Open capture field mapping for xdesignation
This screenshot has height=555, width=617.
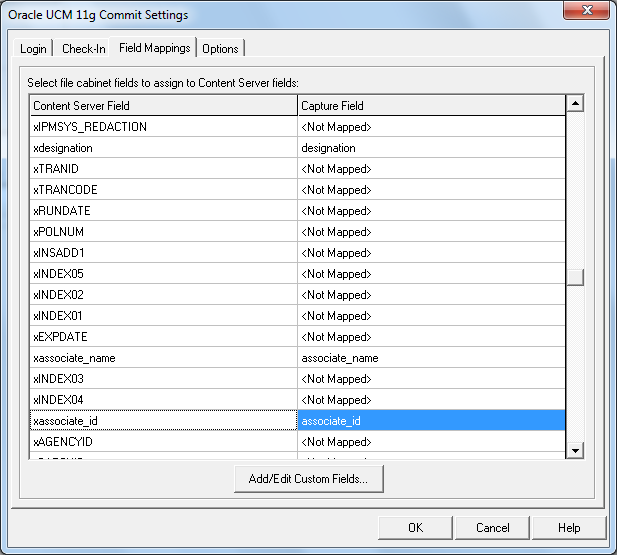pos(431,148)
